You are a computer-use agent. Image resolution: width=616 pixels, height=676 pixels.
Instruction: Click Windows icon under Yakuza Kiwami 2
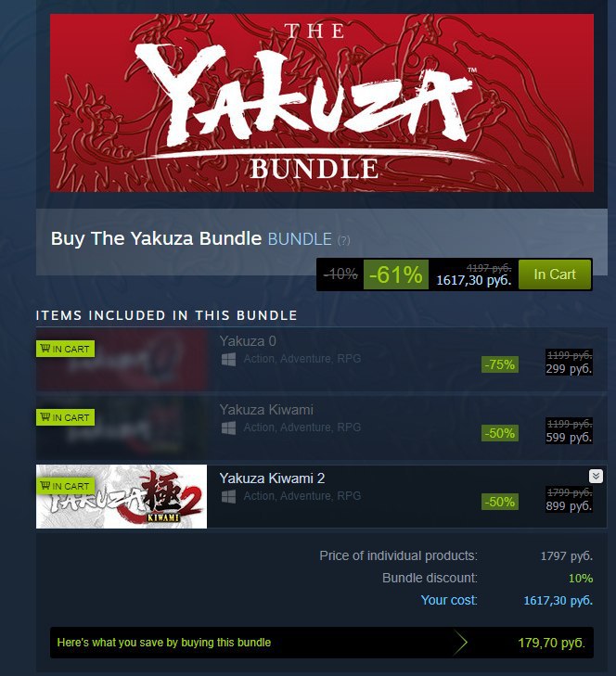228,497
